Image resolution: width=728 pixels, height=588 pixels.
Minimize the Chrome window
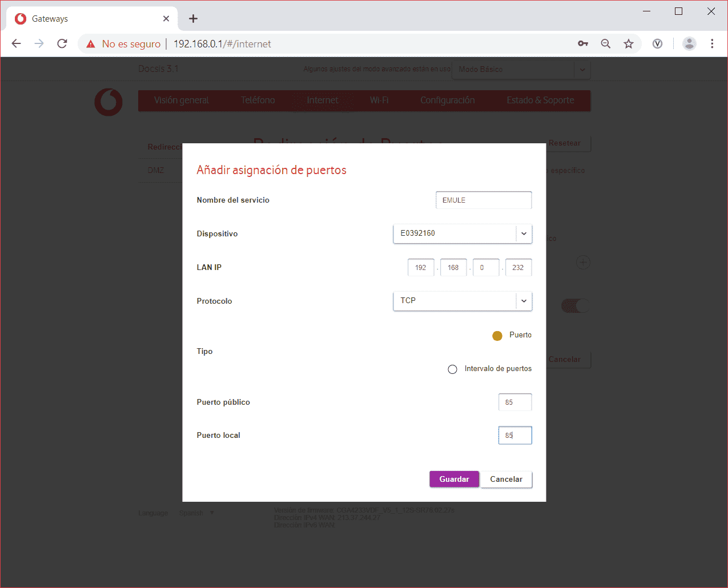pos(647,11)
